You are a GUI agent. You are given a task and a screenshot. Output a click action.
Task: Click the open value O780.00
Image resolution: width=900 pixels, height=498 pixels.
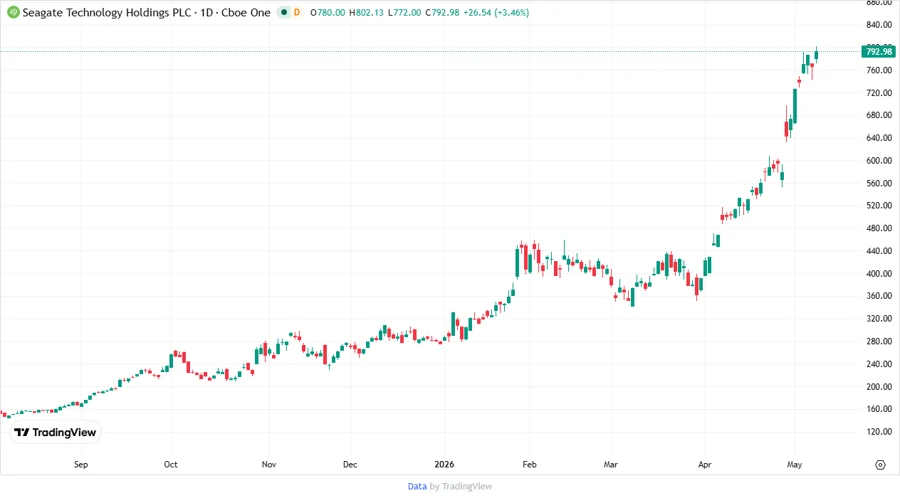coord(328,13)
